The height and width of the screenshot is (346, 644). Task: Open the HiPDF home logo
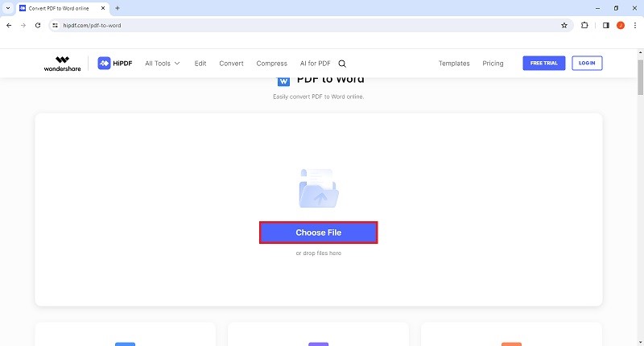coord(115,64)
